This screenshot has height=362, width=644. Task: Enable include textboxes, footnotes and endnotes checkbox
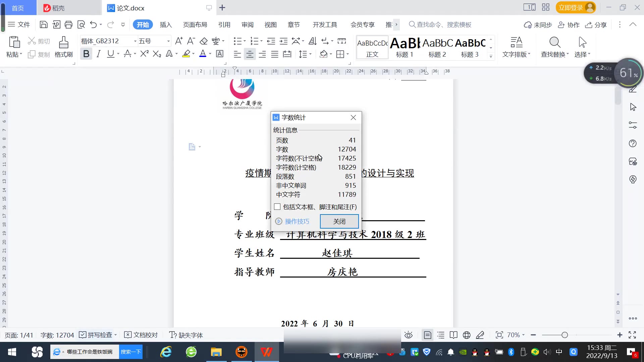(x=277, y=207)
